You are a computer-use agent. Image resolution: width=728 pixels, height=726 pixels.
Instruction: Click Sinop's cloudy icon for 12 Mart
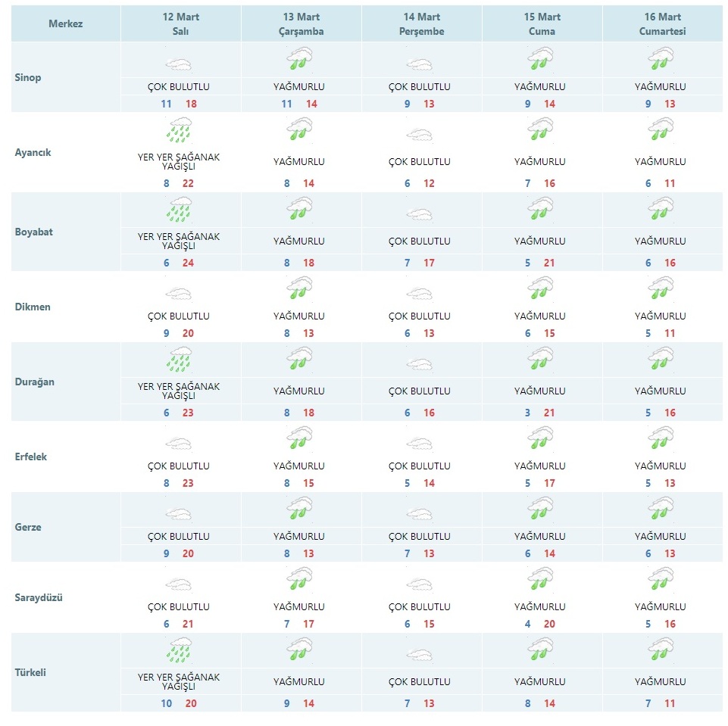tap(179, 64)
